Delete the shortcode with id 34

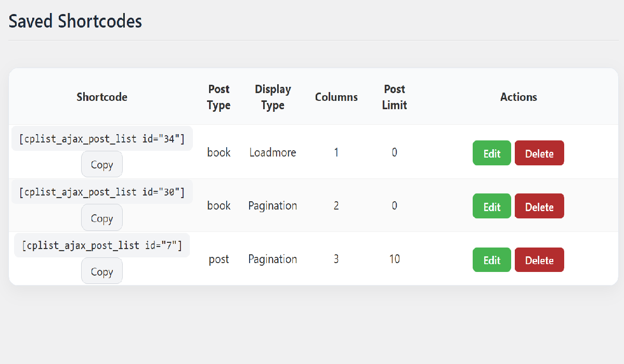pyautogui.click(x=539, y=153)
